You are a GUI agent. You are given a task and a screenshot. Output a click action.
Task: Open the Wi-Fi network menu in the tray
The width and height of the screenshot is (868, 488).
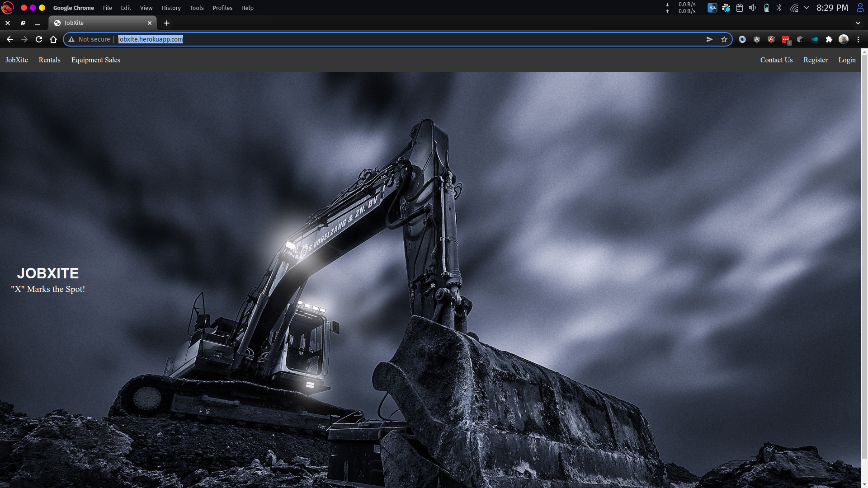coord(794,8)
